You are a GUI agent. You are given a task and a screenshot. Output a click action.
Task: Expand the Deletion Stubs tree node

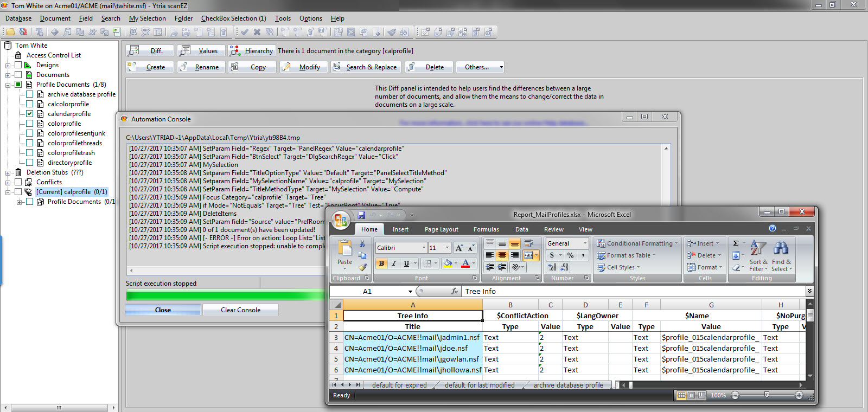(8, 173)
